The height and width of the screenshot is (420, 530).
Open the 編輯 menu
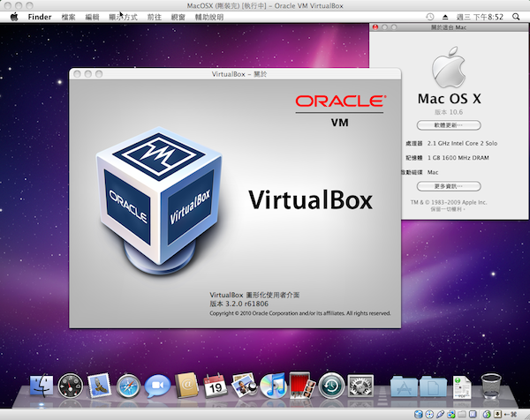[92, 17]
